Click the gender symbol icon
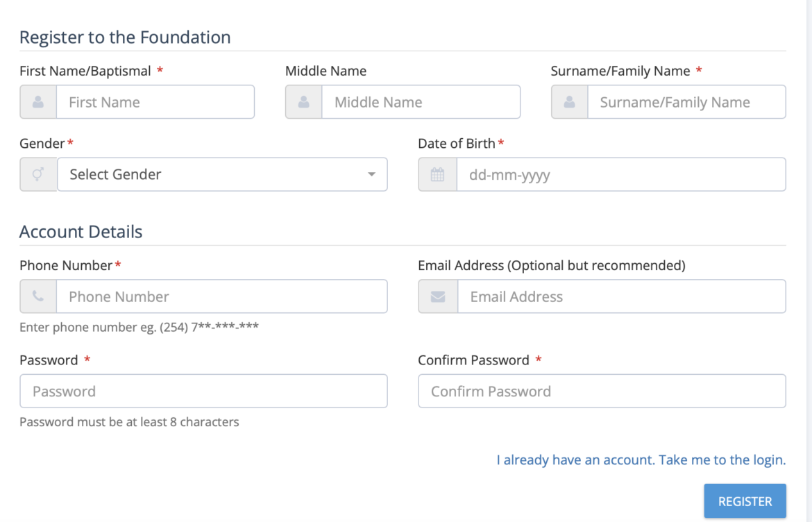 coord(38,174)
